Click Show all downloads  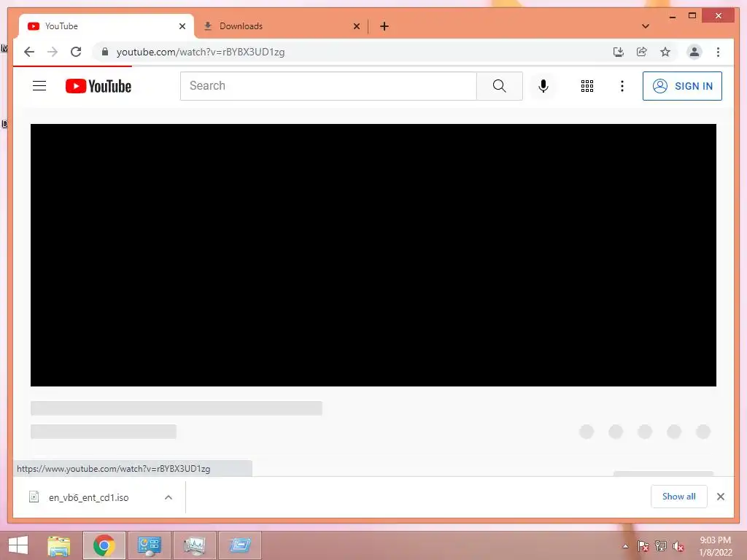(x=679, y=497)
